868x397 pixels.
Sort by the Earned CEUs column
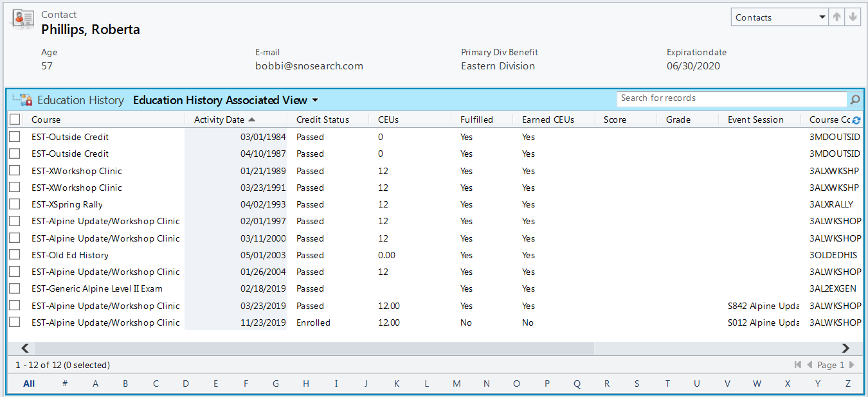(548, 119)
